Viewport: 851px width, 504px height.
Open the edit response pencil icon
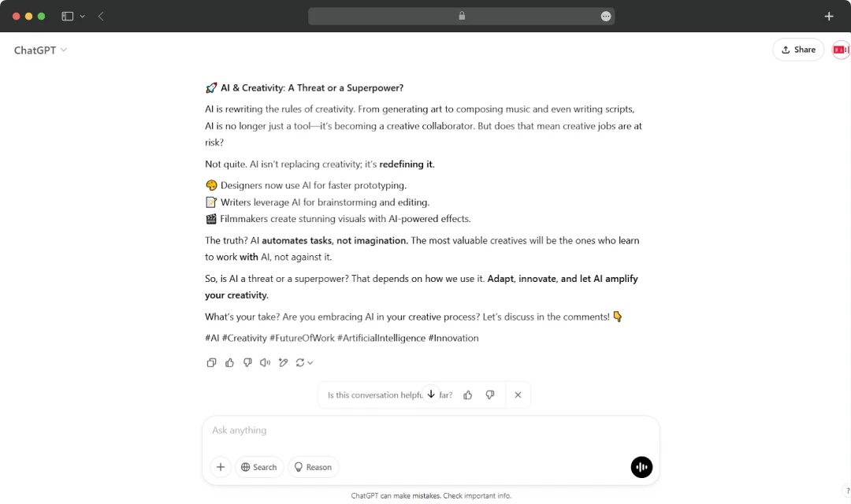click(x=283, y=362)
